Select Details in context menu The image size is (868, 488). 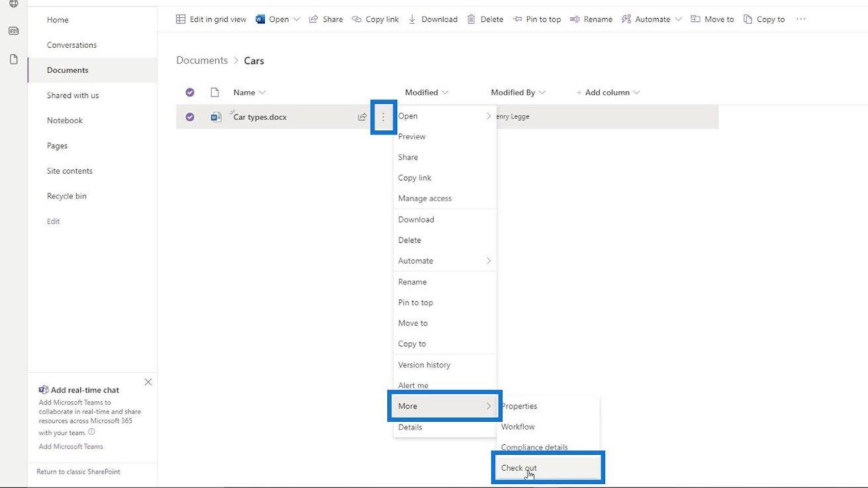(445, 427)
